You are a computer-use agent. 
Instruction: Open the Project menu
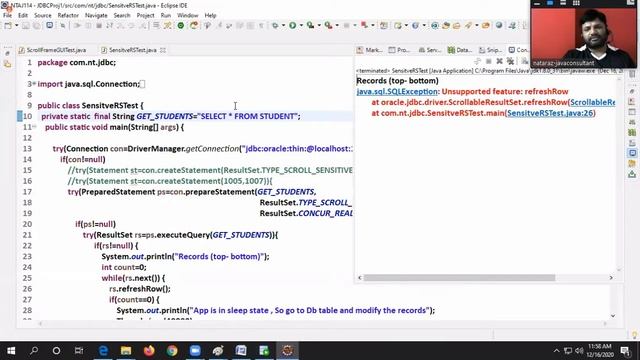point(145,15)
